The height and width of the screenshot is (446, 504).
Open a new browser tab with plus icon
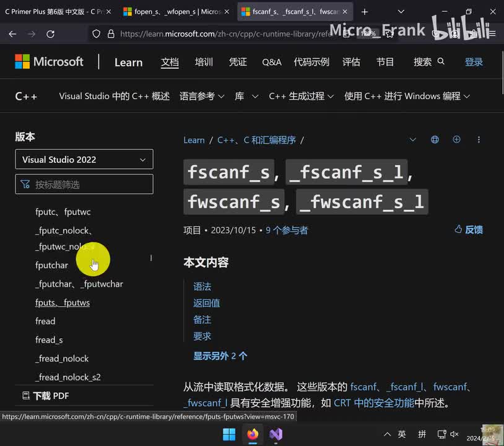(x=365, y=12)
